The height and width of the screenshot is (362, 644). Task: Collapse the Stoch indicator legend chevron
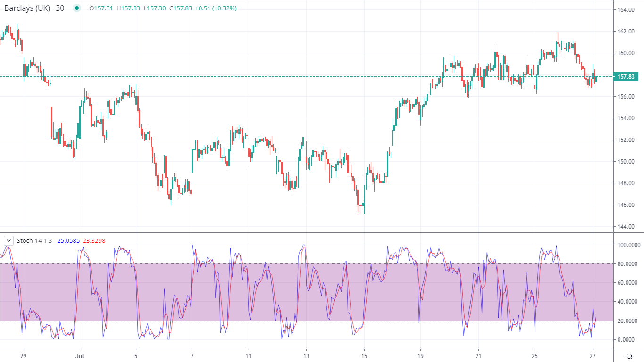pyautogui.click(x=8, y=240)
